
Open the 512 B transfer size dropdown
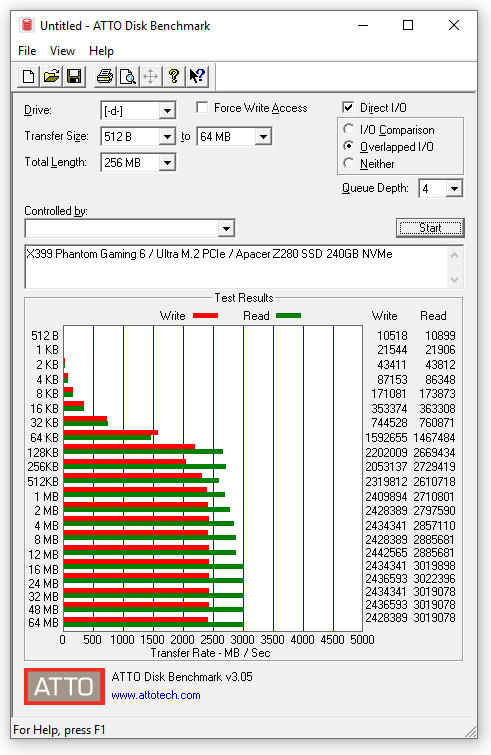tap(167, 137)
